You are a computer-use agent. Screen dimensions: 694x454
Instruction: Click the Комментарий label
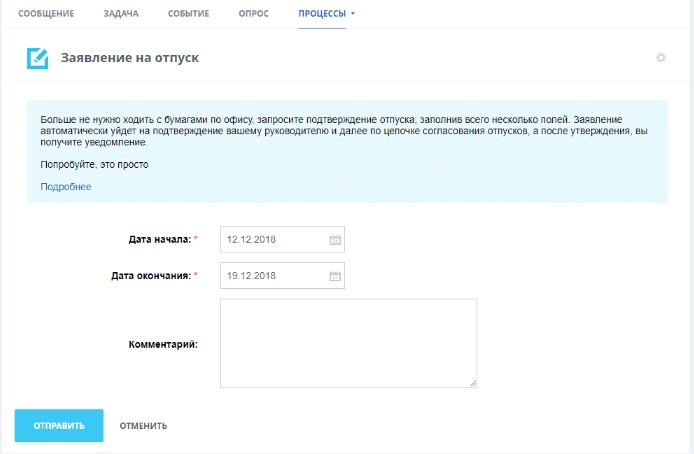tap(163, 344)
